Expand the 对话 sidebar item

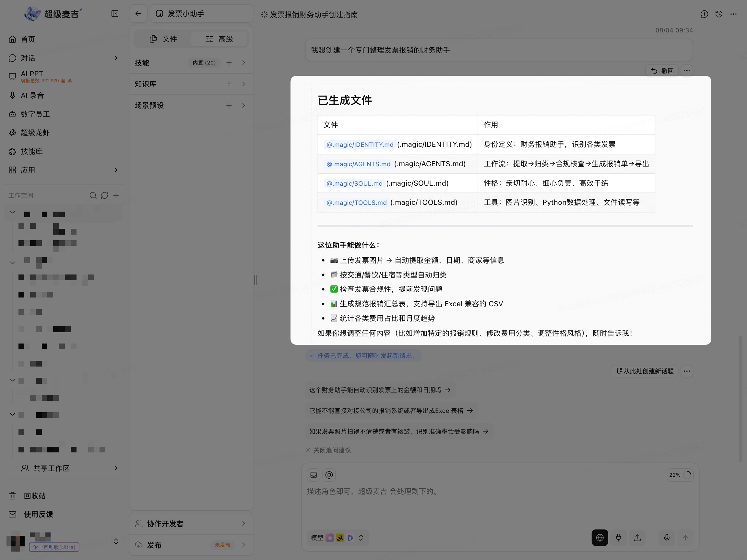(116, 58)
